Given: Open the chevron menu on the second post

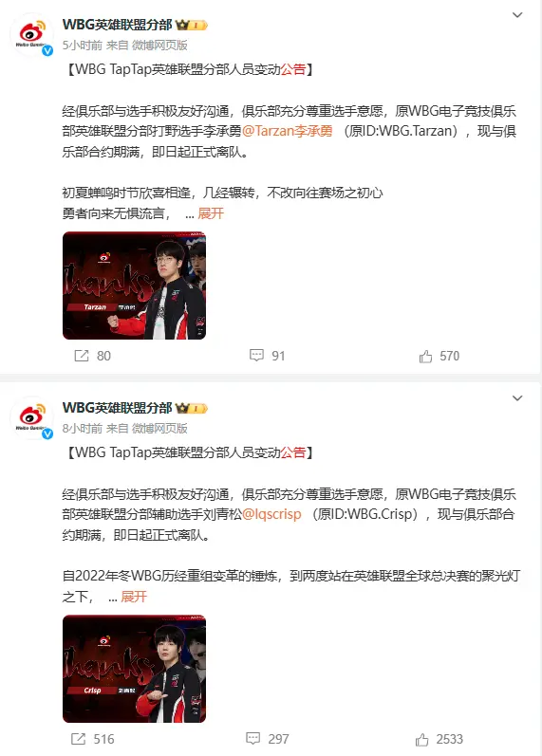Looking at the screenshot, I should click(517, 398).
